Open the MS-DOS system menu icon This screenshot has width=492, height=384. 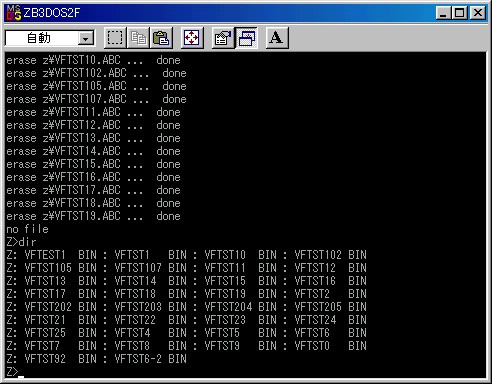pos(14,13)
